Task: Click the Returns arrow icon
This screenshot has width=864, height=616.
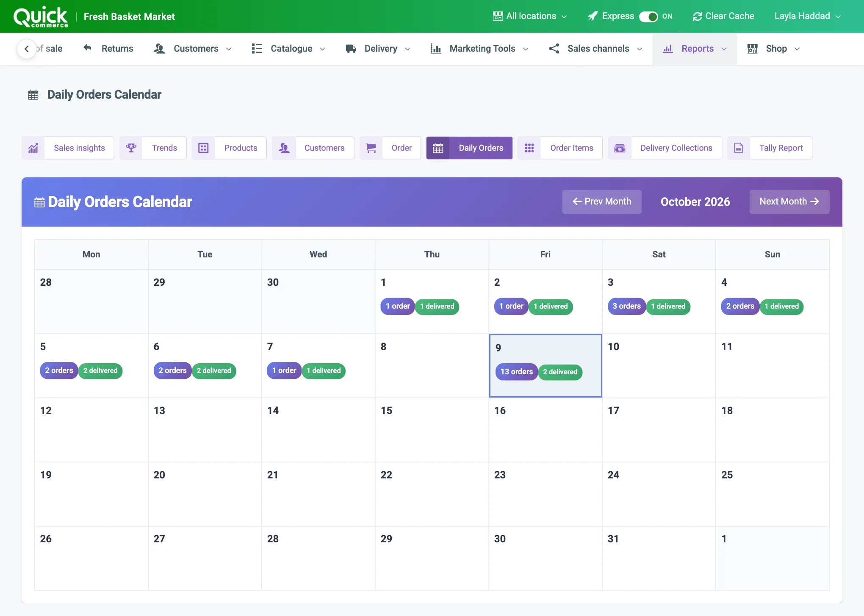Action: (88, 48)
